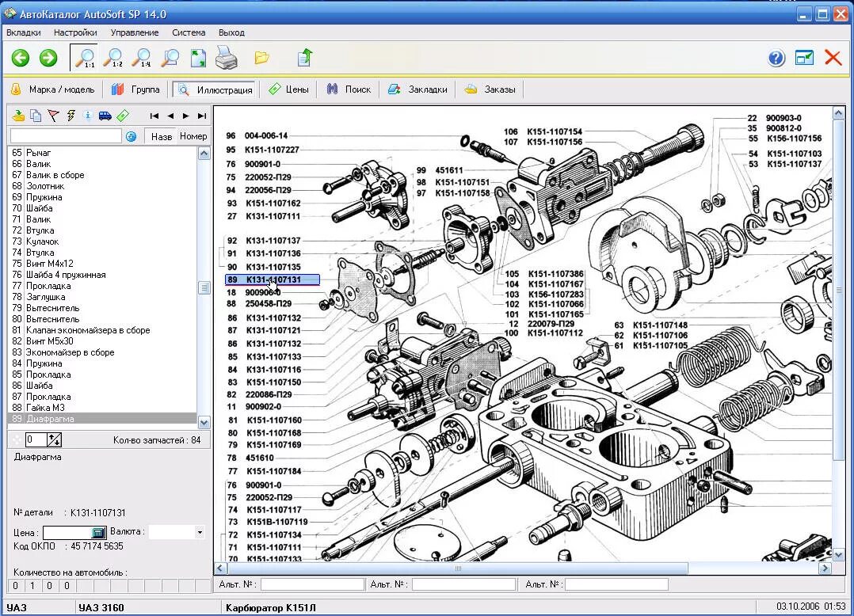Set illustration zoom to 1:4
Viewport: 854px width, 616px height.
(142, 58)
